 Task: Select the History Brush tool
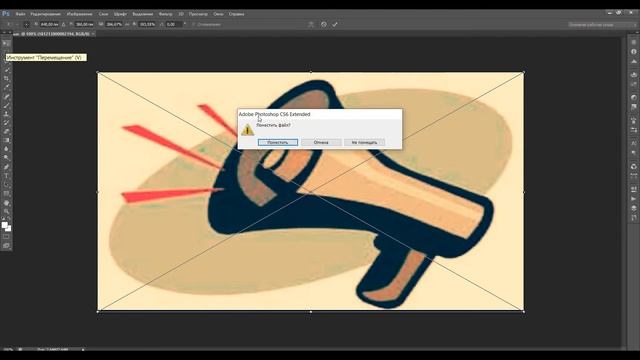coord(7,123)
